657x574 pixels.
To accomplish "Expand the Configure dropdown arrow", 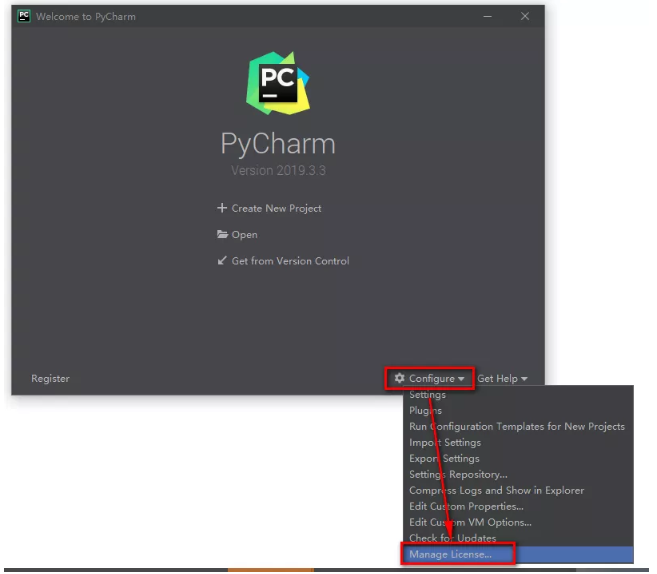I will tap(461, 379).
